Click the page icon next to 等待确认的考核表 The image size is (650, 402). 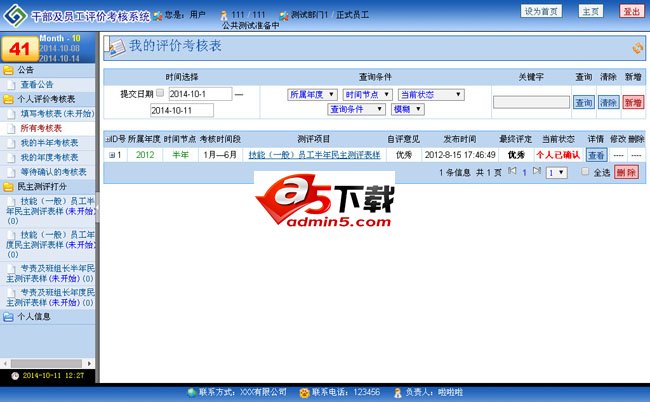pyautogui.click(x=12, y=172)
